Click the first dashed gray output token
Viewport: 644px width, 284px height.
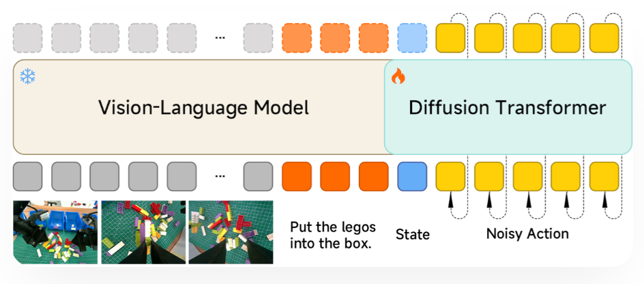coord(27,38)
